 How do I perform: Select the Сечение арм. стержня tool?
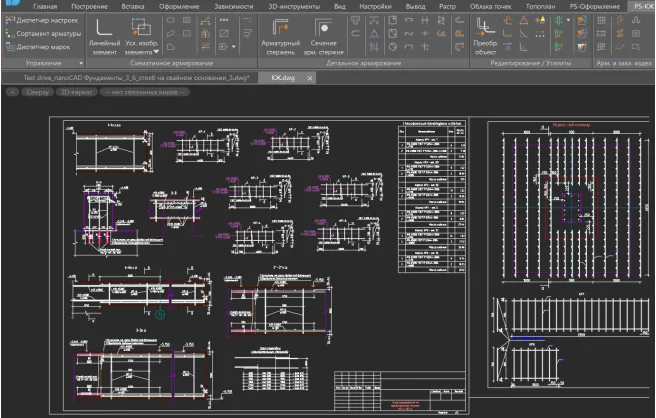[324, 37]
